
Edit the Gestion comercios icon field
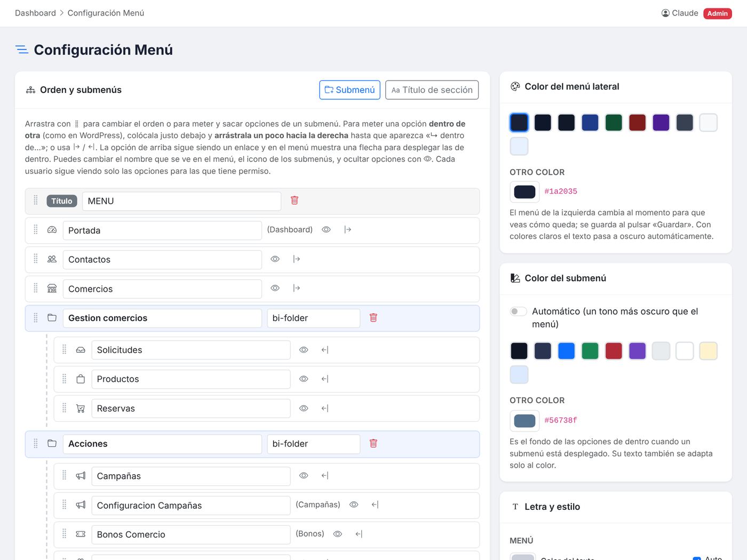pyautogui.click(x=314, y=318)
